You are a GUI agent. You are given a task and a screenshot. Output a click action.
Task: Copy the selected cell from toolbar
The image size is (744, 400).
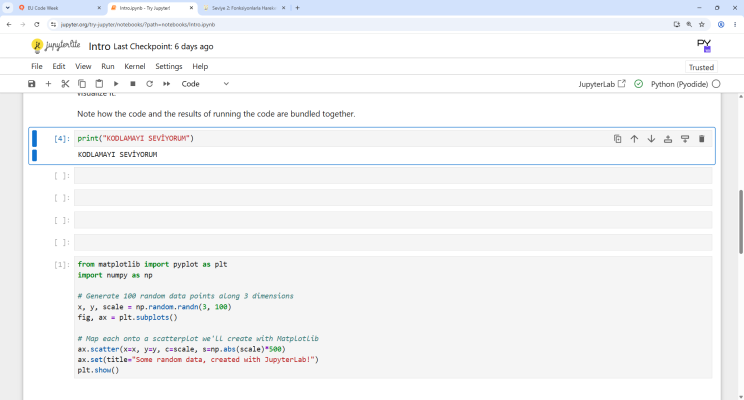82,84
